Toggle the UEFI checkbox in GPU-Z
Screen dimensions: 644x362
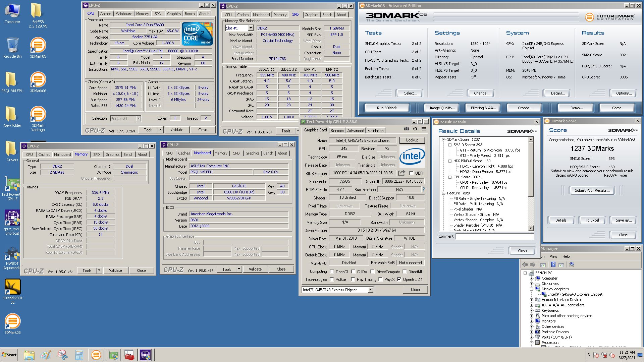click(411, 173)
